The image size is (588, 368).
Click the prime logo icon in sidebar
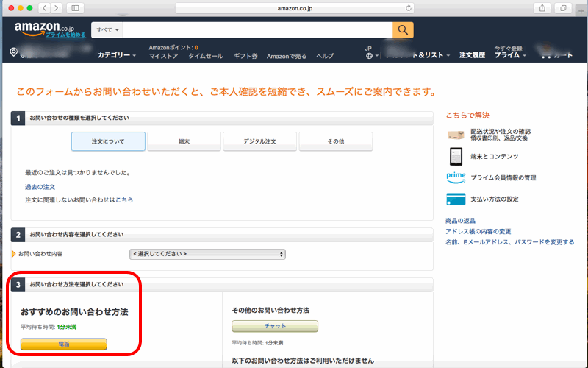(x=456, y=177)
